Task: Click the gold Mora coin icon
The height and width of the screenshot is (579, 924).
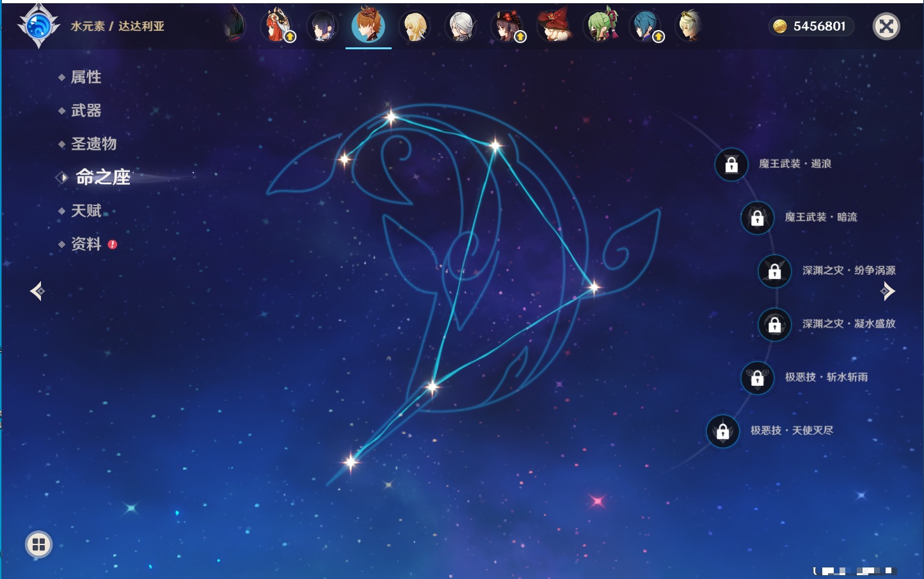Action: 779,26
